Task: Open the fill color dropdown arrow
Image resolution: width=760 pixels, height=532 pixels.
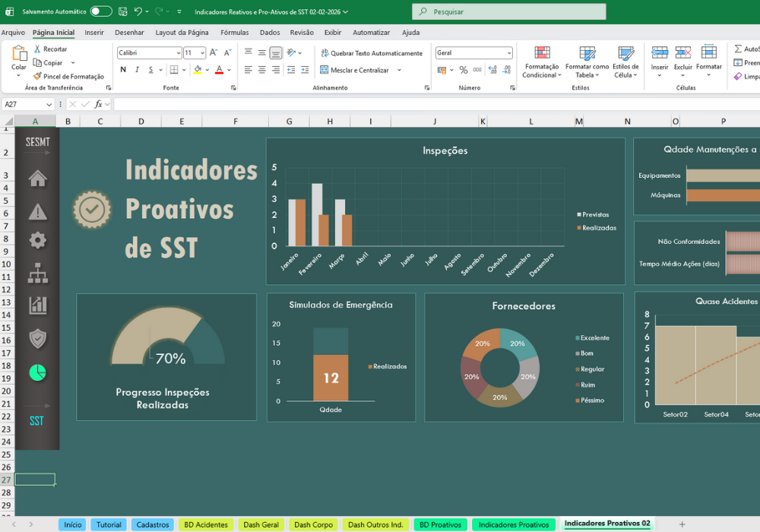Action: click(x=207, y=70)
